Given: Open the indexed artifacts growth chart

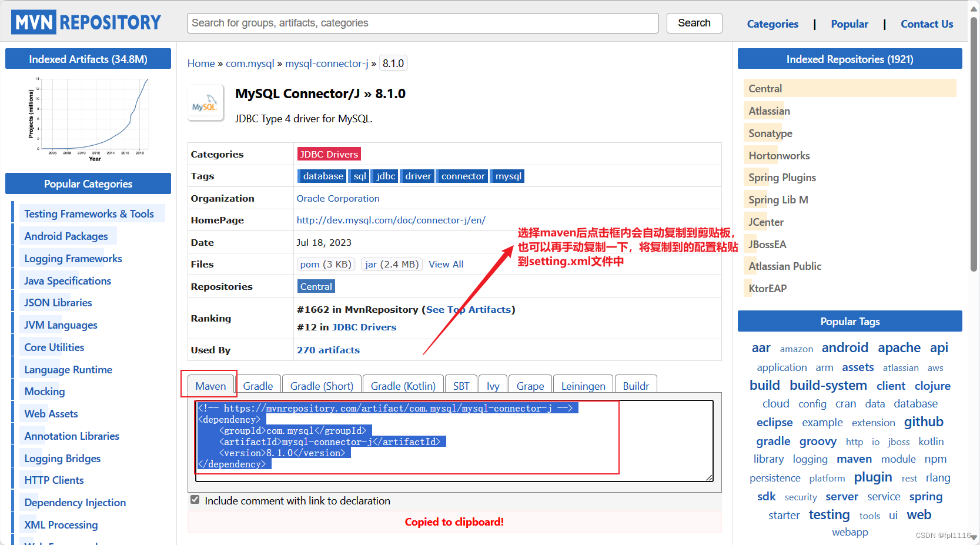Looking at the screenshot, I should (x=88, y=119).
